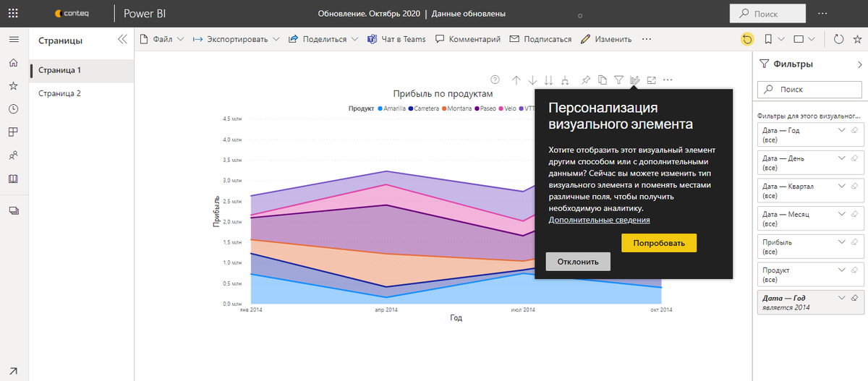Open the Поделиться dropdown
868x381 pixels.
click(x=323, y=39)
